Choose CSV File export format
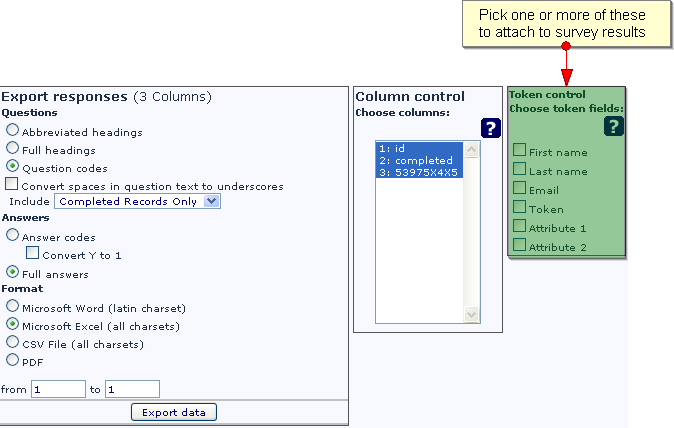Screen dimensions: 674x428 click(12, 342)
